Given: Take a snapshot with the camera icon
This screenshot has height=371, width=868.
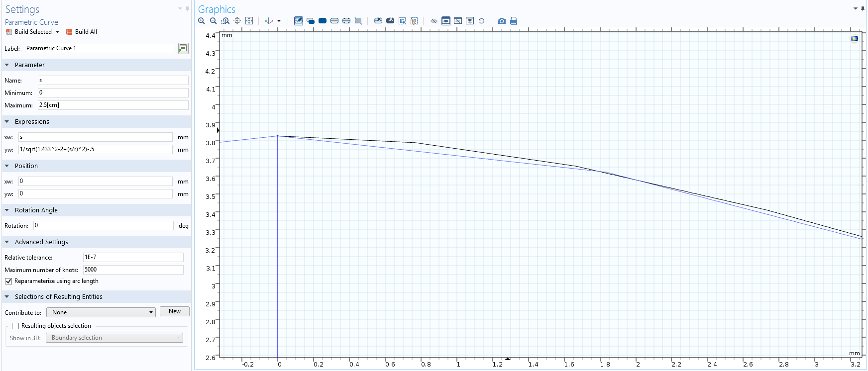Looking at the screenshot, I should point(502,21).
